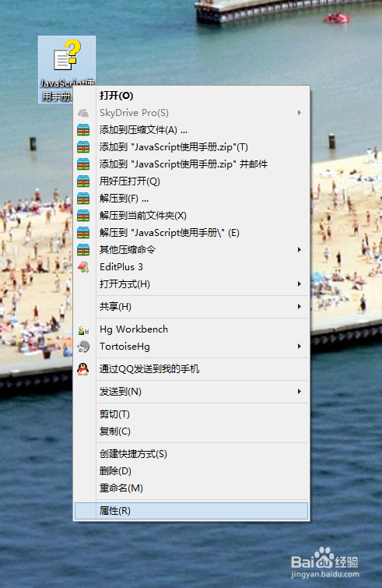Click archive icon beside 添加到 zip(T) entry

tap(83, 147)
